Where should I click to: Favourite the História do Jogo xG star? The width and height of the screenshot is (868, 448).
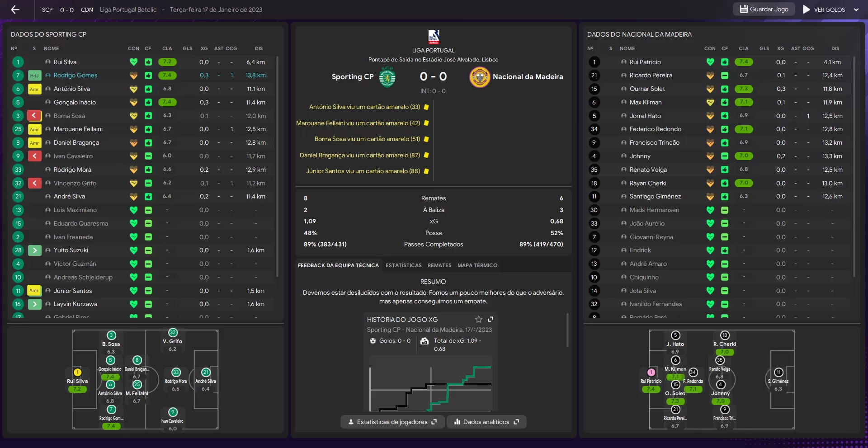pos(479,319)
